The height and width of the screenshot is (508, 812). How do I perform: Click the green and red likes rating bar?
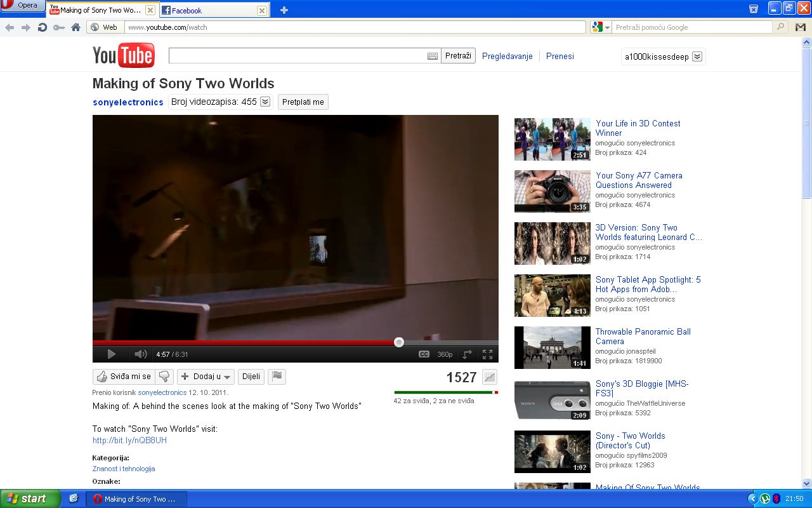(446, 392)
